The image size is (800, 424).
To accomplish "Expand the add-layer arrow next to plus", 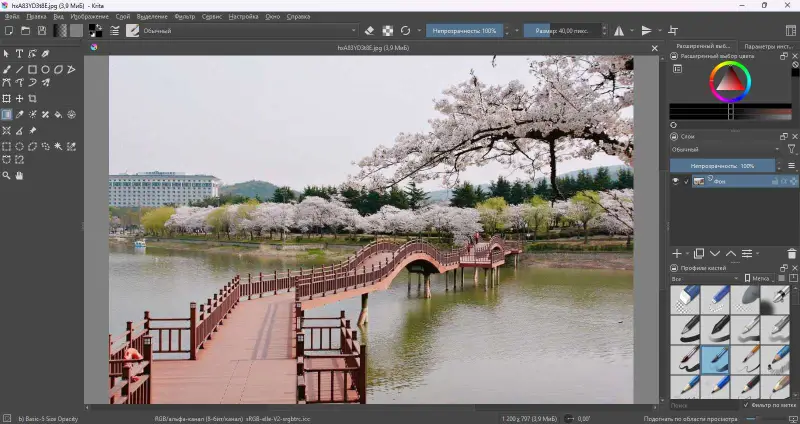I will [x=687, y=254].
